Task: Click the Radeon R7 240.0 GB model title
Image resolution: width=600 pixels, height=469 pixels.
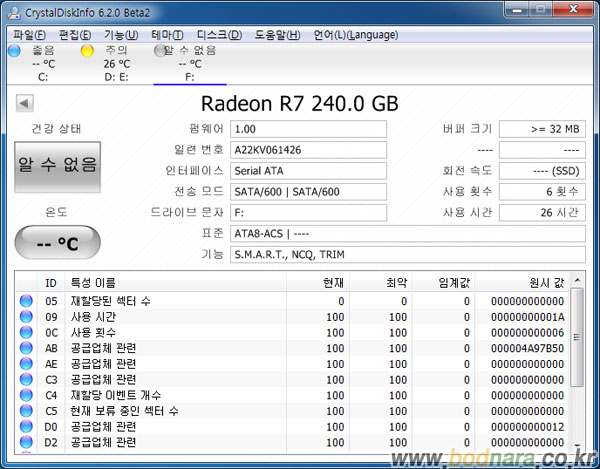Action: (300, 104)
